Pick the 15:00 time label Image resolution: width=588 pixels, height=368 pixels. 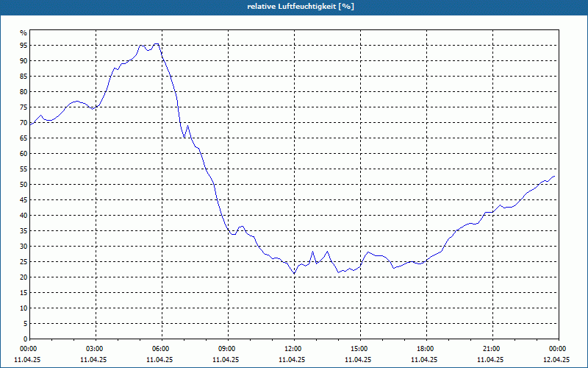[359, 349]
